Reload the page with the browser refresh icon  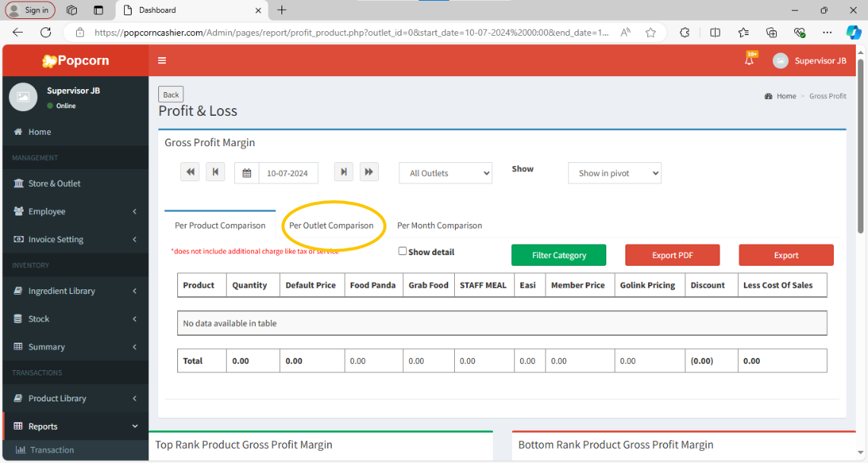[x=46, y=33]
